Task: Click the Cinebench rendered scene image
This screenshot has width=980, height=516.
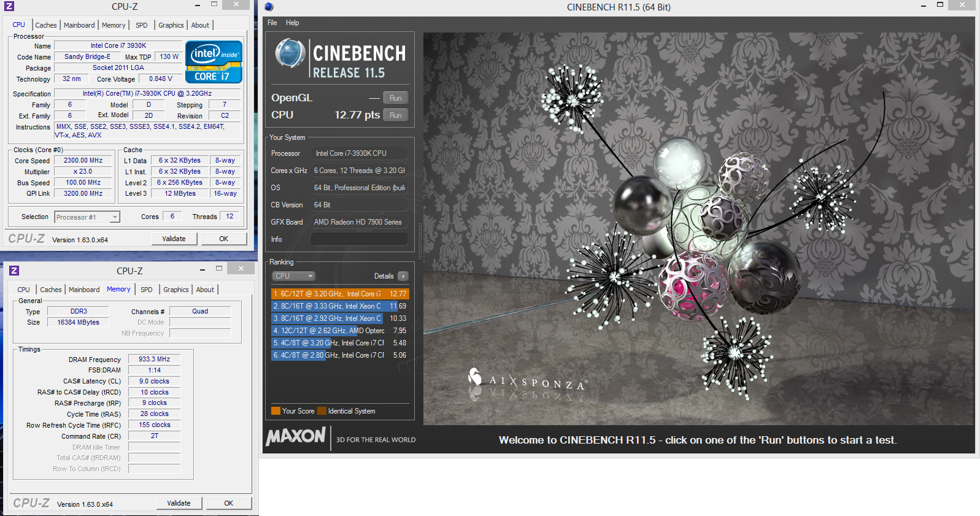Action: tap(698, 229)
